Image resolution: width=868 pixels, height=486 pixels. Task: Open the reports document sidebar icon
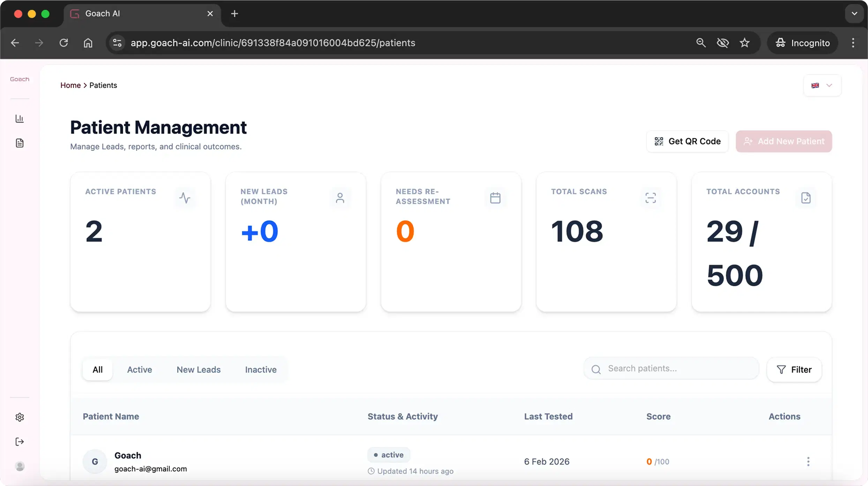[x=20, y=143]
